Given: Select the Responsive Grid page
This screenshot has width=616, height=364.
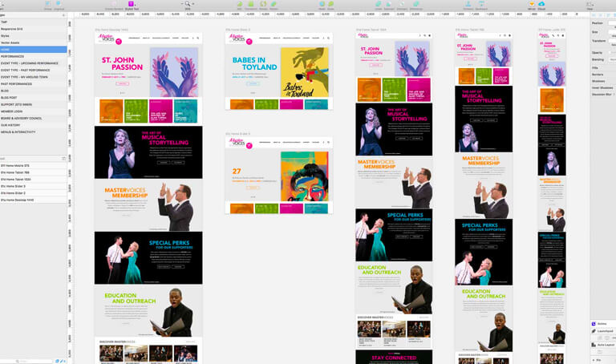Looking at the screenshot, I should 34,29.
